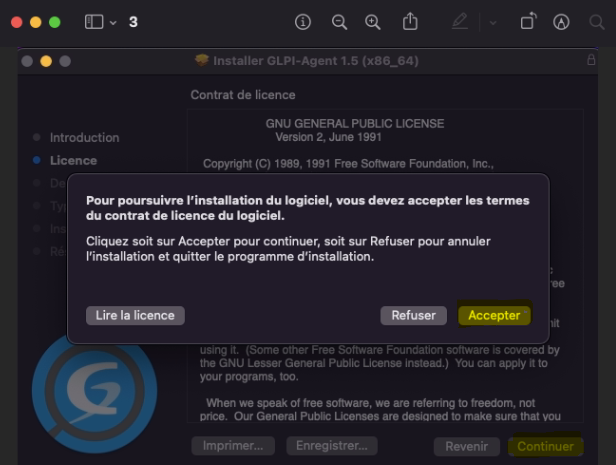Click the Copyright Free Software Foundation line
The width and height of the screenshot is (616, 465).
pos(348,163)
